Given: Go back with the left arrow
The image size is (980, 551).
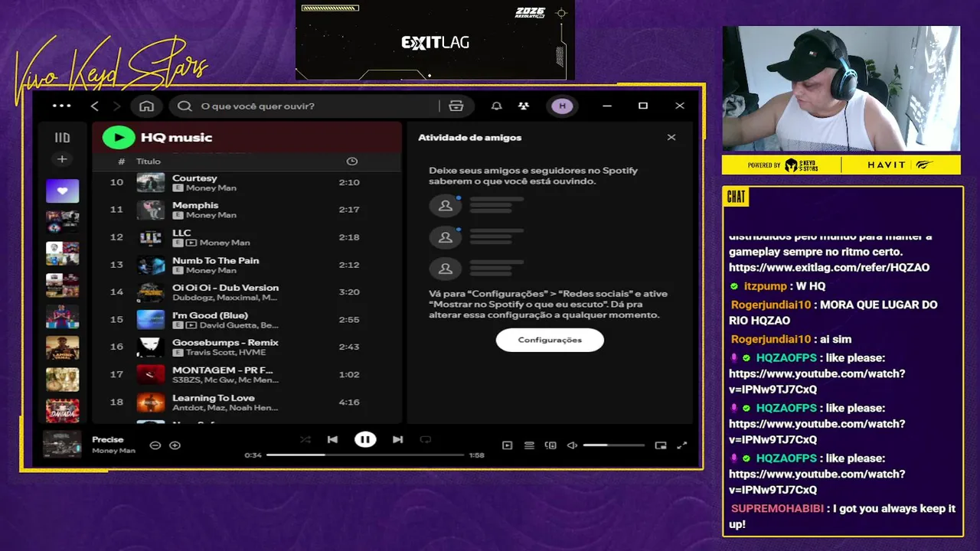Looking at the screenshot, I should 95,106.
